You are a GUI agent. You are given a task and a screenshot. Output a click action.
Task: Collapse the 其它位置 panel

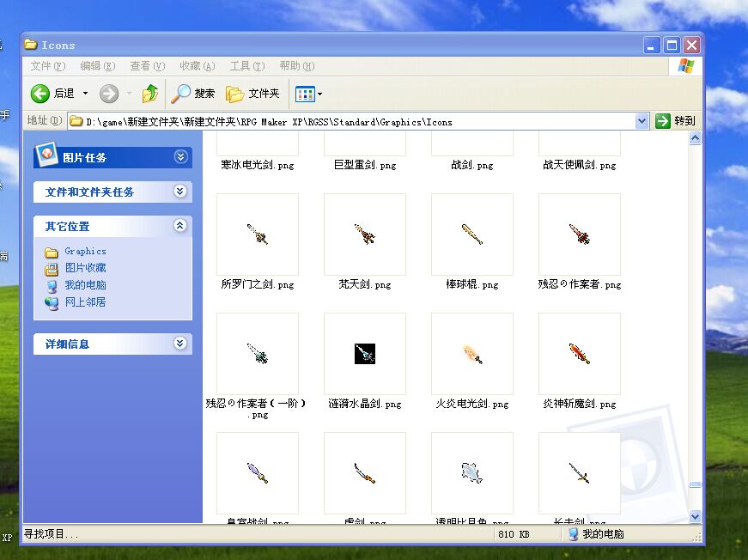tap(179, 226)
